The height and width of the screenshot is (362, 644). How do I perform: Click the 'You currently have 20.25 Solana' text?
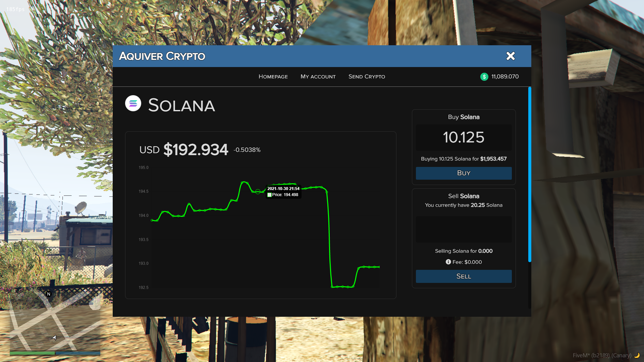coord(464,205)
